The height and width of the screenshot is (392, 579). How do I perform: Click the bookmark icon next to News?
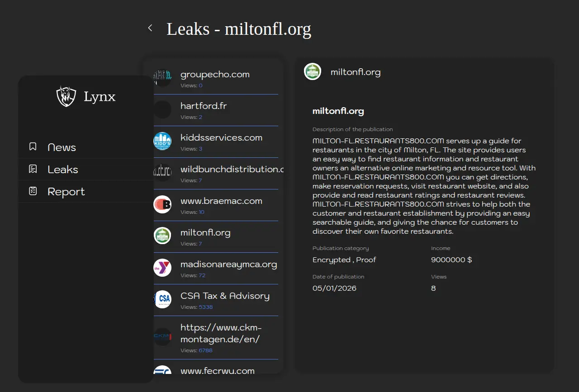click(x=33, y=147)
